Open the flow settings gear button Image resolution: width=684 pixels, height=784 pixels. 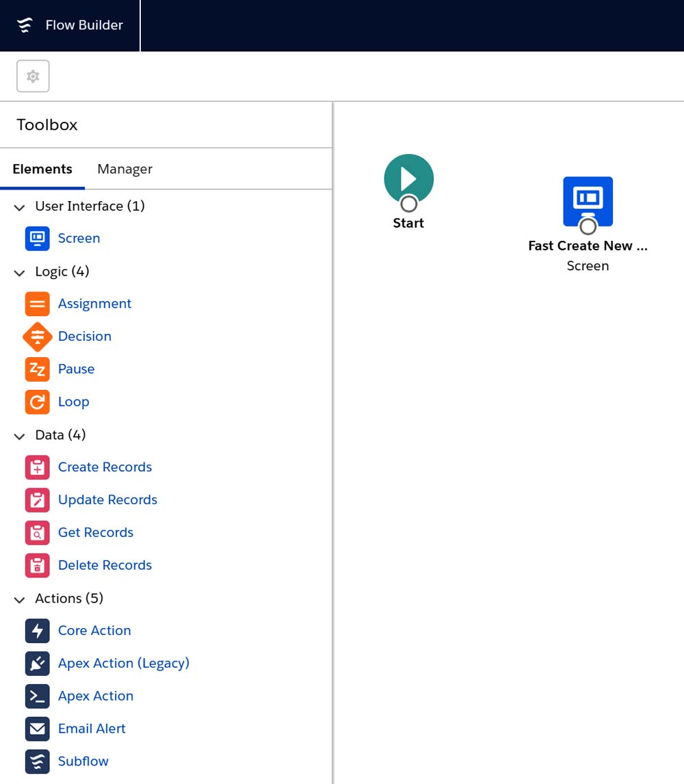pos(33,76)
